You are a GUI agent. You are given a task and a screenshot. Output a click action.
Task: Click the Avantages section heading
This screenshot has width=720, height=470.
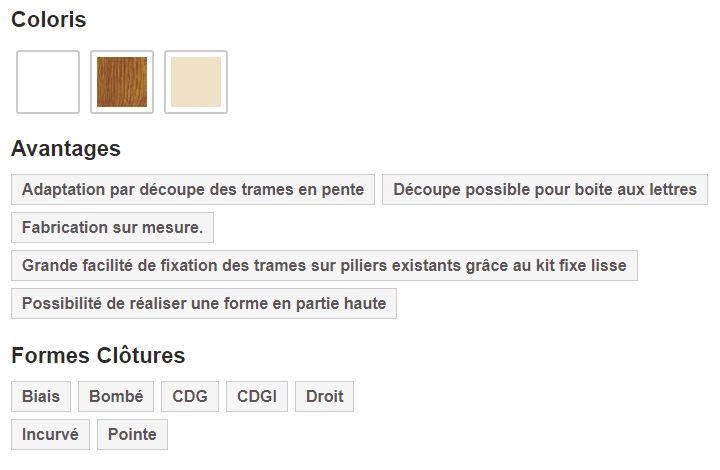pyautogui.click(x=66, y=149)
